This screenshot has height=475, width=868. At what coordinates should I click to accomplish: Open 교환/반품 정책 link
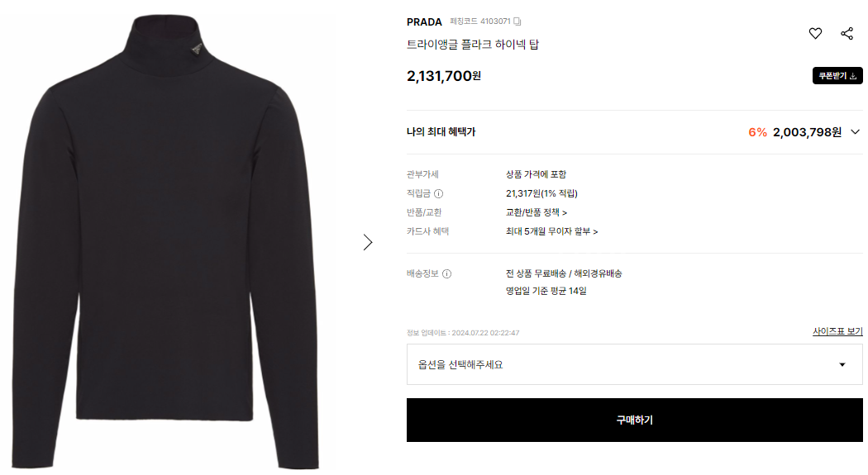point(536,212)
